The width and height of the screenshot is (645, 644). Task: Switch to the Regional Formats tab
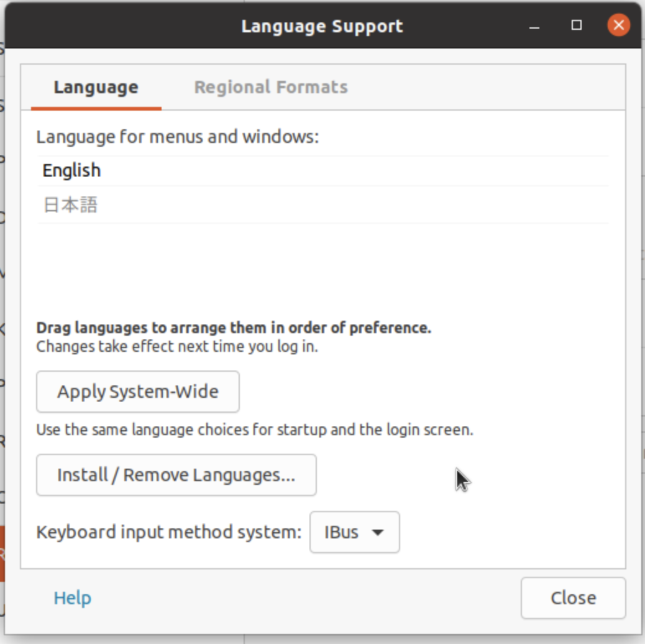click(x=271, y=87)
